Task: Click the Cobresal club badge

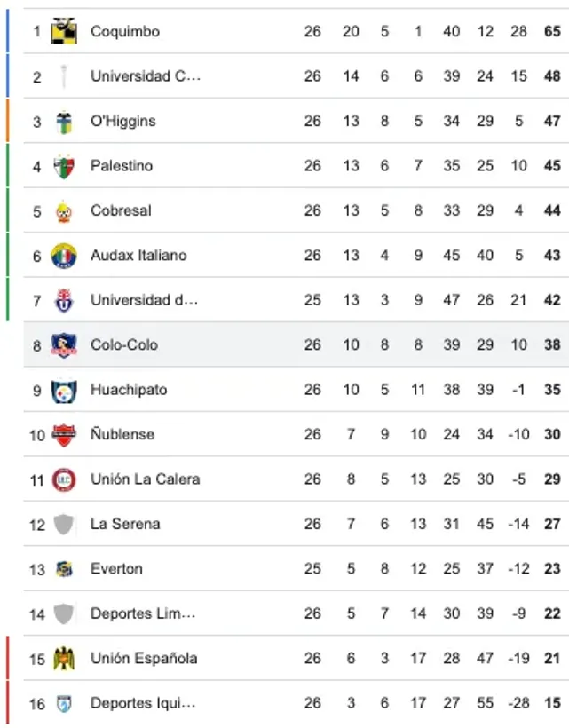Action: (x=62, y=210)
